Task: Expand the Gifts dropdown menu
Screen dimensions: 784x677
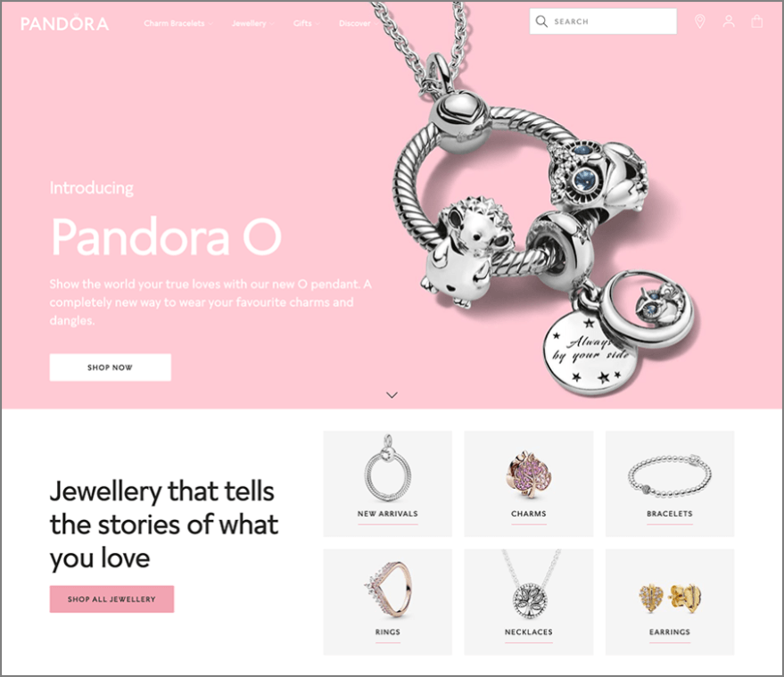Action: (306, 23)
